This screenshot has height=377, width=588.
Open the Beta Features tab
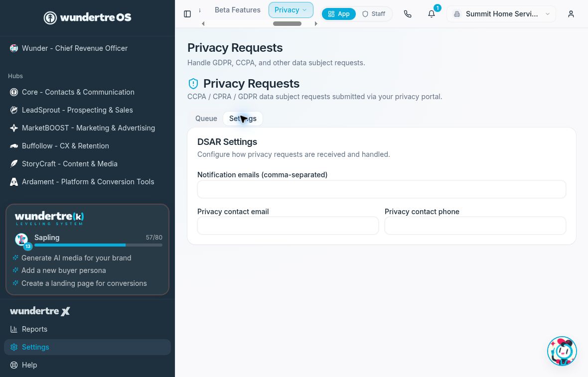tap(237, 10)
